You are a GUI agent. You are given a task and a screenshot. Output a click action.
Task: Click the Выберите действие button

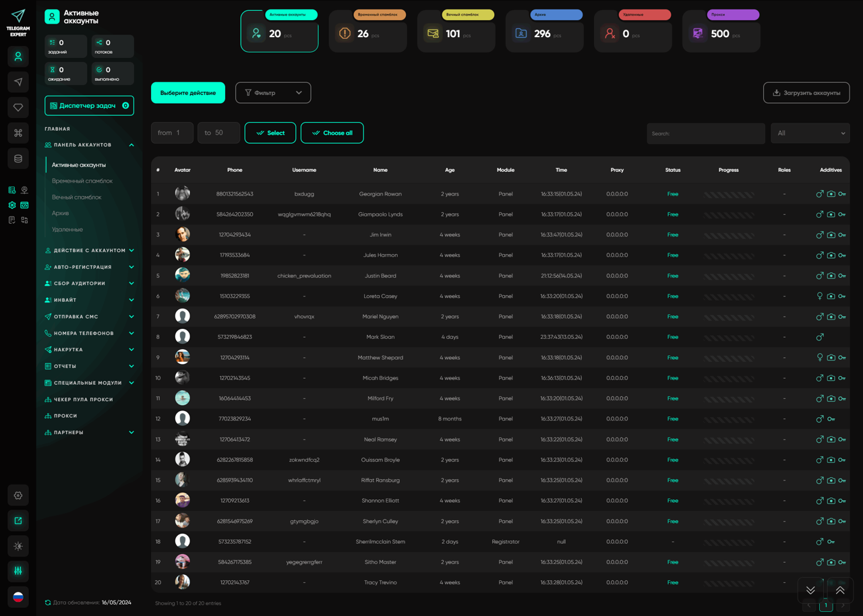(188, 93)
